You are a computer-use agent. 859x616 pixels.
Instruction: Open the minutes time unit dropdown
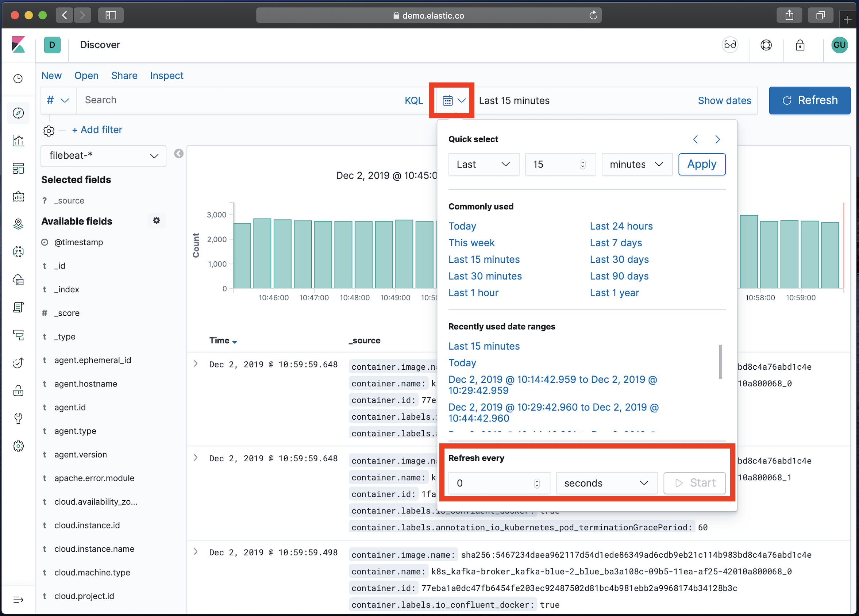636,165
